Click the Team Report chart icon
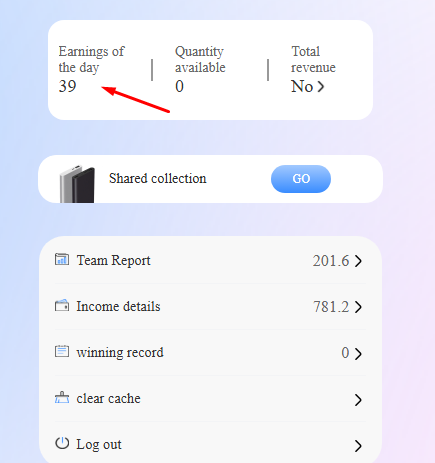 click(62, 259)
